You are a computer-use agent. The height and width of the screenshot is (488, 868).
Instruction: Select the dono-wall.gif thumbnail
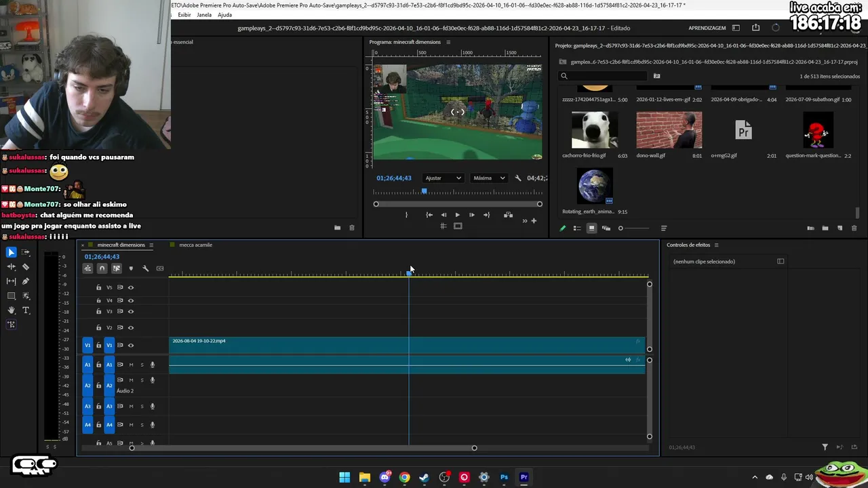669,130
